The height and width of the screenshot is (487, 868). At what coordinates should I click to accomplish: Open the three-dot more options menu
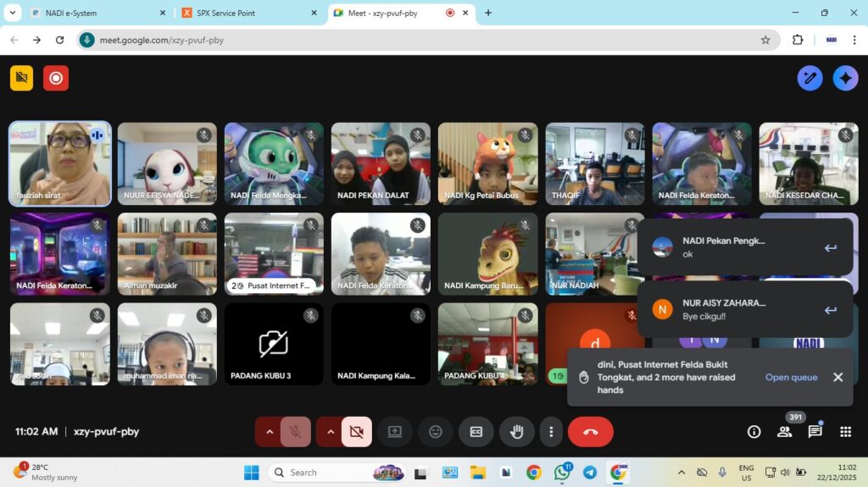pos(551,432)
